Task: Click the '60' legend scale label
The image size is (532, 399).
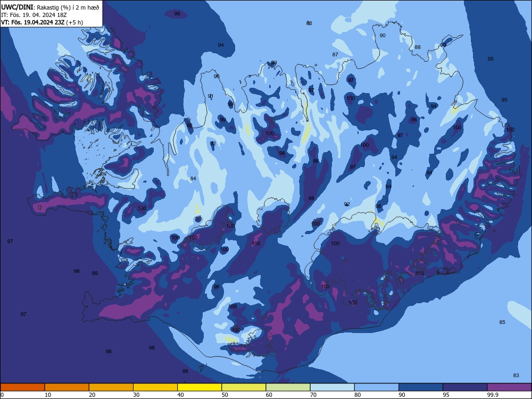Action: 269,395
